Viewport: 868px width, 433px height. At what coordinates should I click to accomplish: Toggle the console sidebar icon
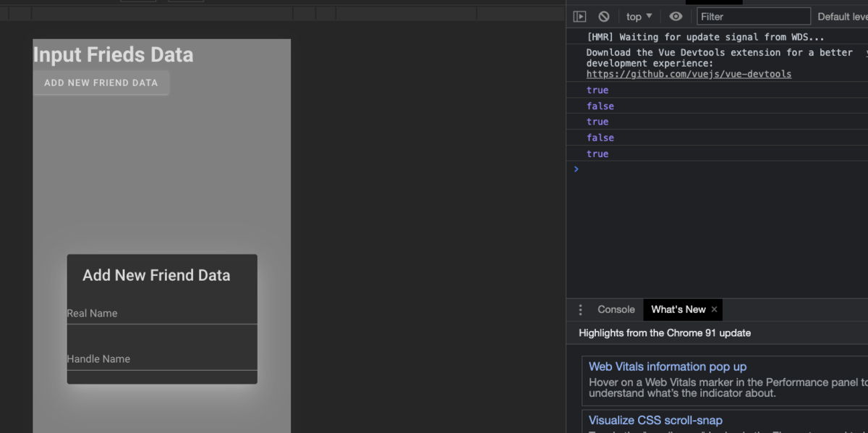[579, 17]
